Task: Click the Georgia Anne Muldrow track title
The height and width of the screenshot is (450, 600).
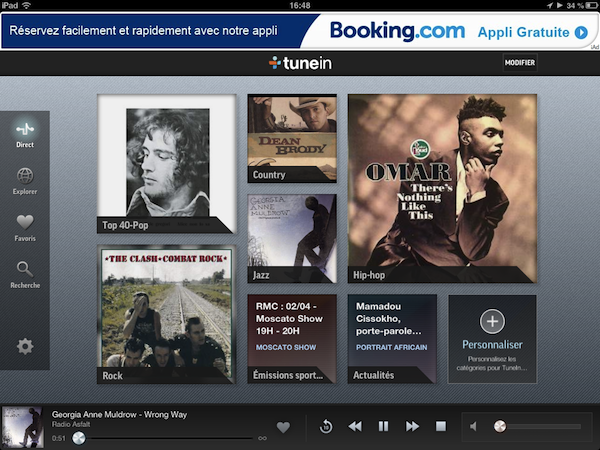Action: point(119,414)
